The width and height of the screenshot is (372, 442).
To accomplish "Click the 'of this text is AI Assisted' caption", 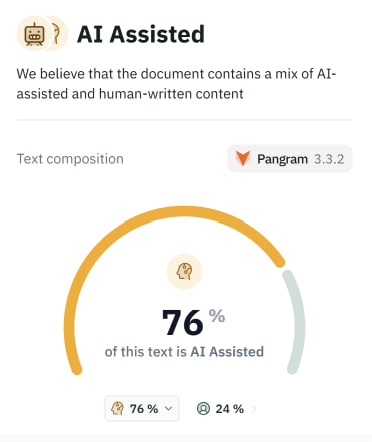I will pos(184,352).
